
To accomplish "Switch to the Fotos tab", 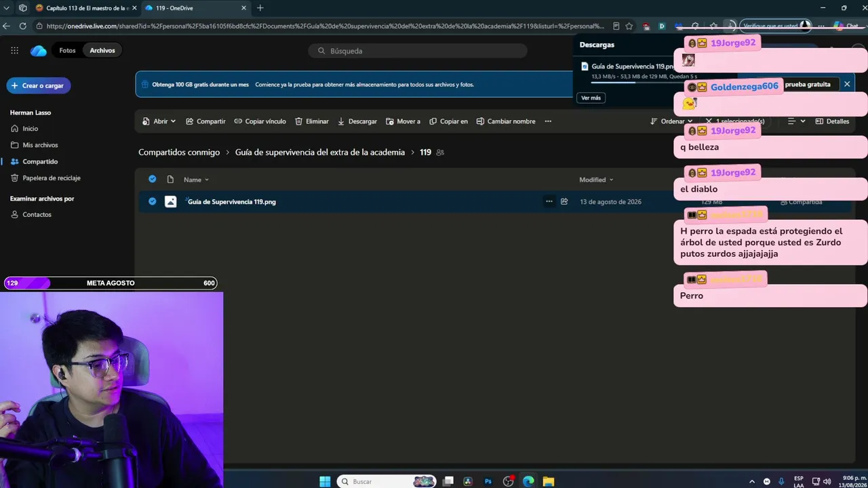I will pos(67,51).
